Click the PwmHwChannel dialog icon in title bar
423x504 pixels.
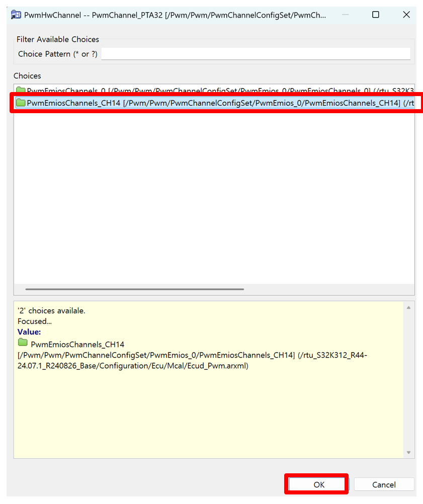coord(16,15)
